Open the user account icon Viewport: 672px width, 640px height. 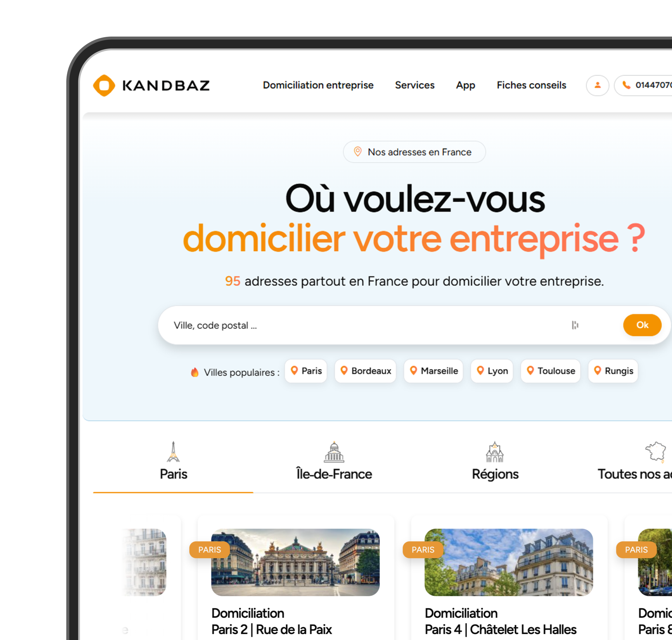click(597, 85)
